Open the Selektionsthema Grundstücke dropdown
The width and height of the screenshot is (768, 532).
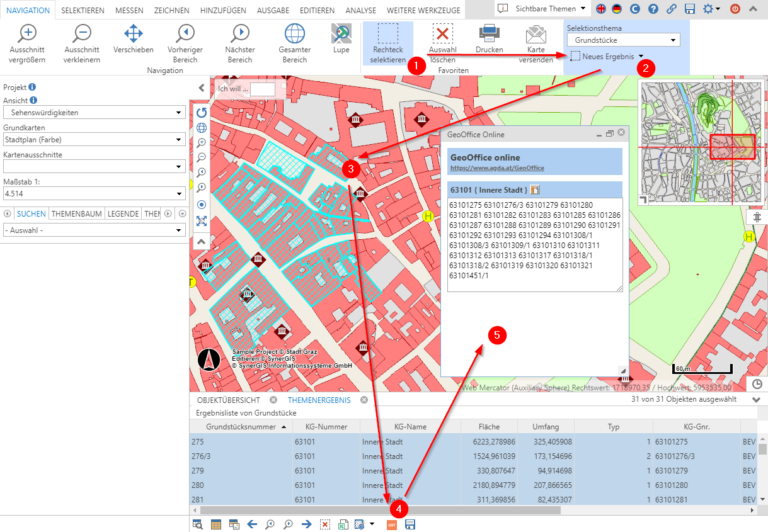click(623, 40)
